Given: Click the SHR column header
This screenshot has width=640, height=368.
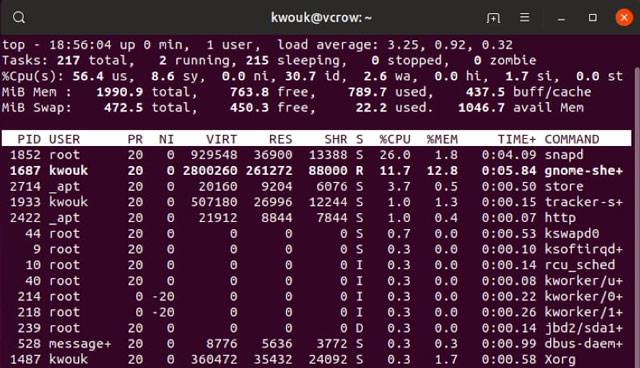Looking at the screenshot, I should (x=336, y=139).
